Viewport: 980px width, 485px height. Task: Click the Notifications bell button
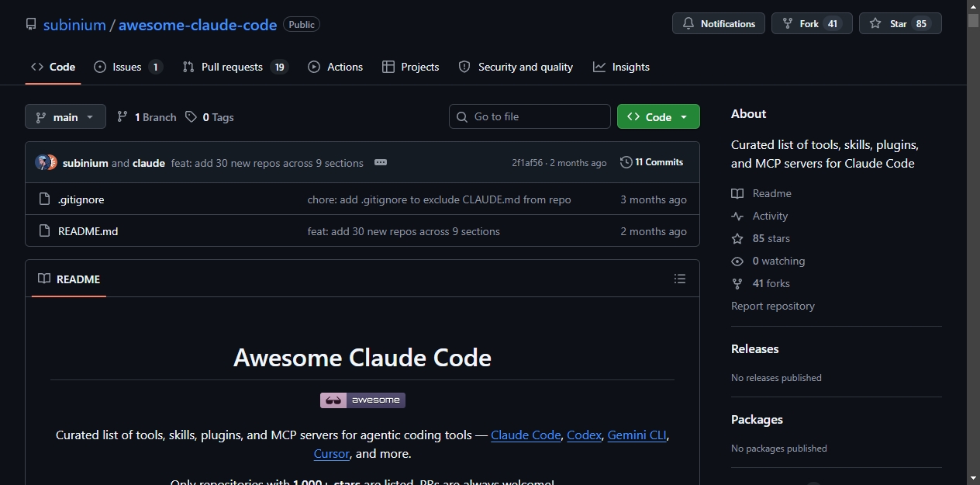tap(719, 23)
